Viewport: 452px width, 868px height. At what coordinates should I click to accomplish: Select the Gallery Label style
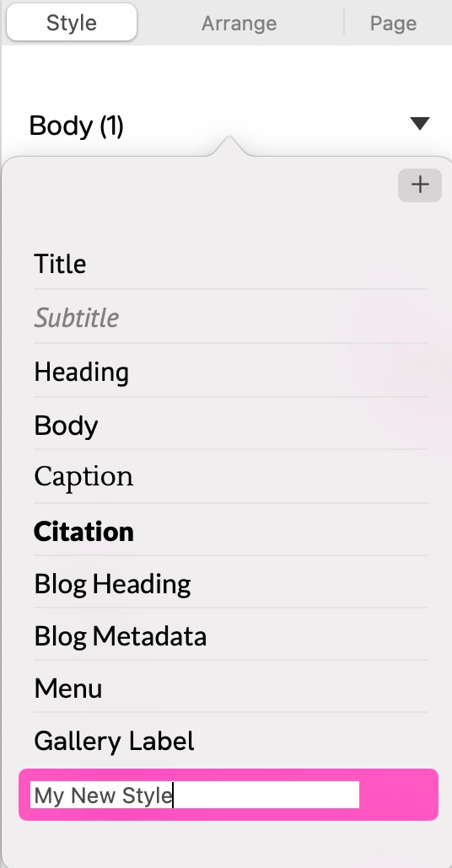[230, 740]
